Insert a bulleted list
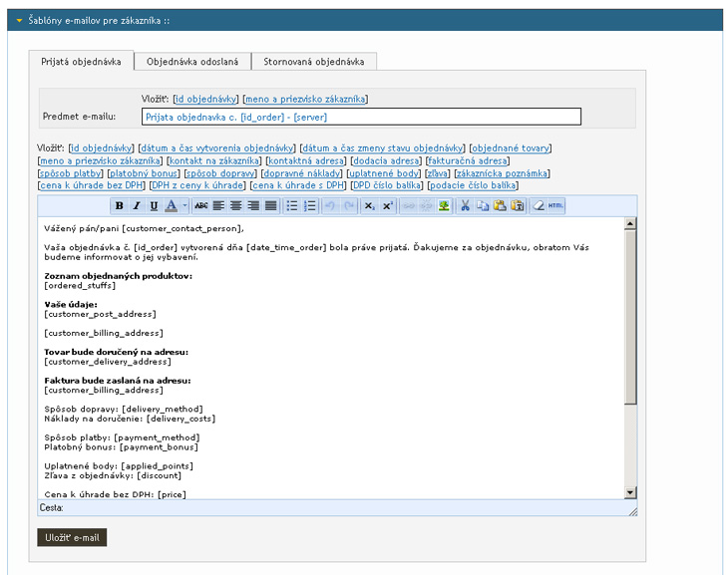The width and height of the screenshot is (728, 575). [x=292, y=206]
